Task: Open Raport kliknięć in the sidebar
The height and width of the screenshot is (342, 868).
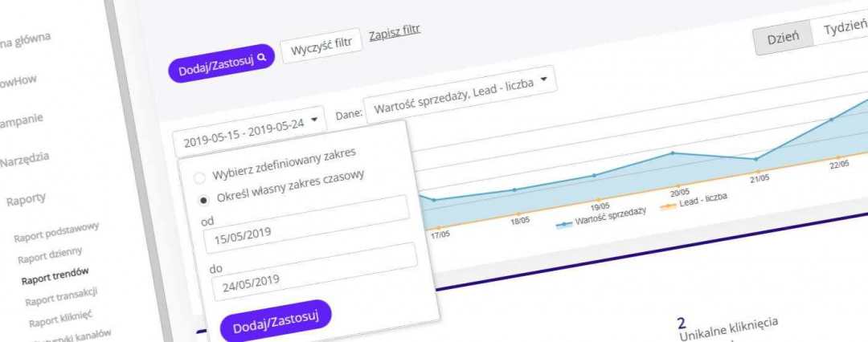Action: [x=63, y=317]
